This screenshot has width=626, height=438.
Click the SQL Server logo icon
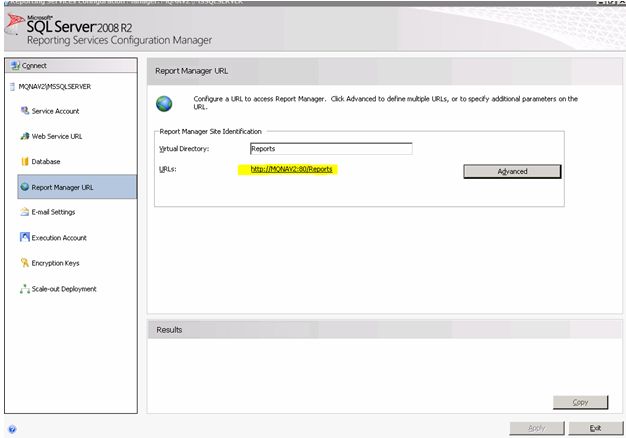click(15, 24)
